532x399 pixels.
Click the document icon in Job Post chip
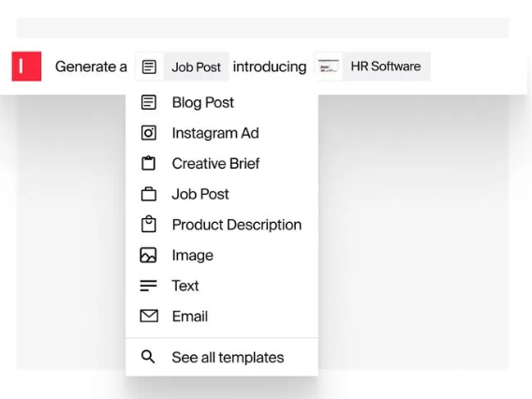[x=149, y=66]
